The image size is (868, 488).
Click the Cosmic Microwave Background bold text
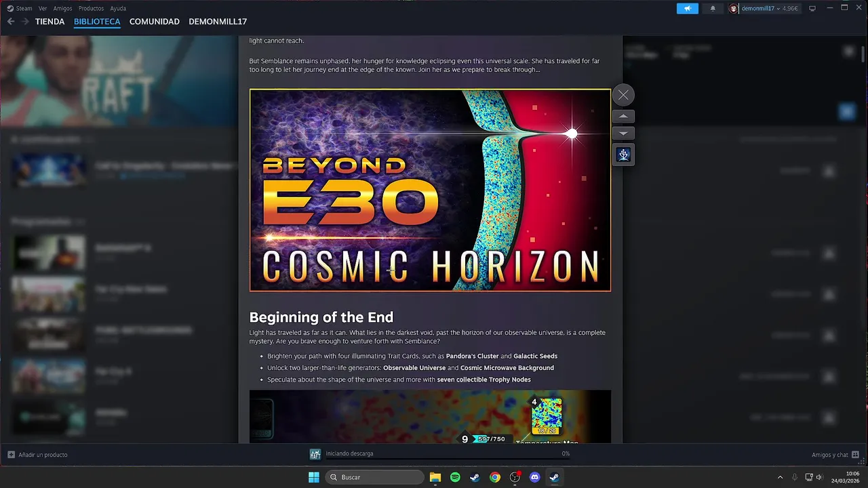pos(507,368)
